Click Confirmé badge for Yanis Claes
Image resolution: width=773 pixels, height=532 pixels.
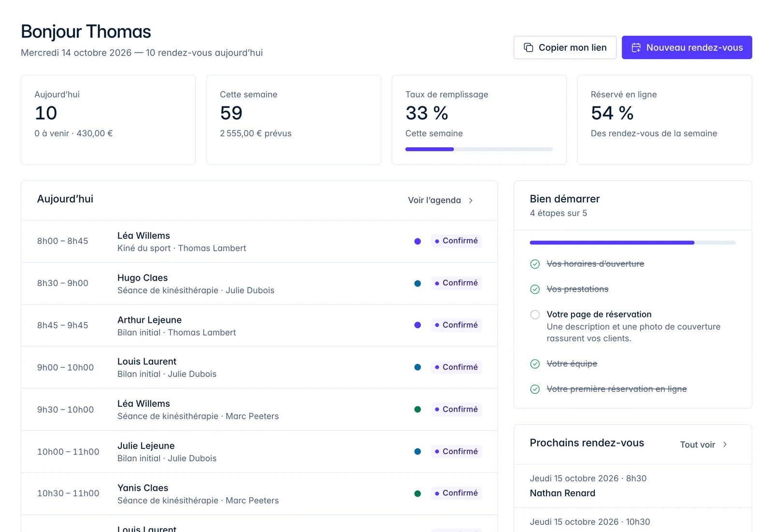coord(456,493)
